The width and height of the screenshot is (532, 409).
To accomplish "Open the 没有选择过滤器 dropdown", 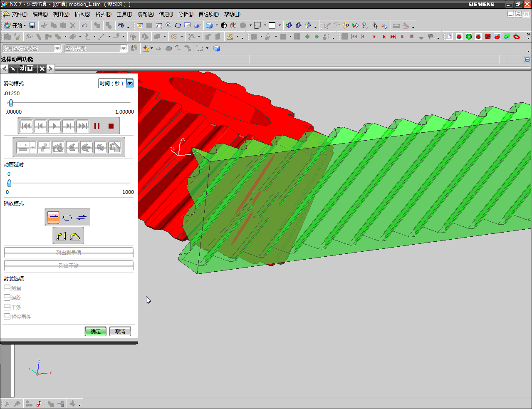I will pos(57,49).
